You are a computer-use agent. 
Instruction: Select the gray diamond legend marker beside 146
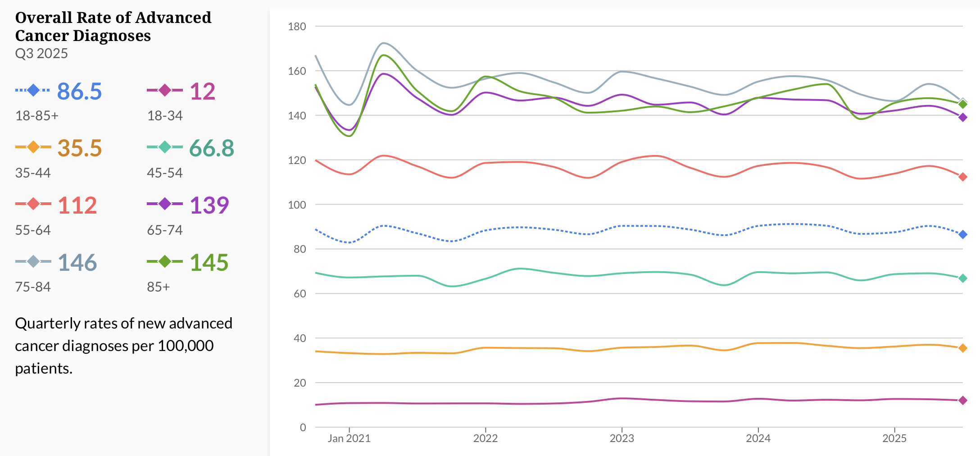tap(33, 261)
